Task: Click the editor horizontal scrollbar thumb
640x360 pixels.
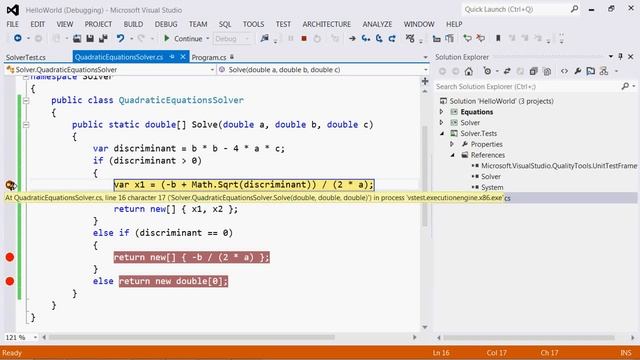Action: coord(191,338)
